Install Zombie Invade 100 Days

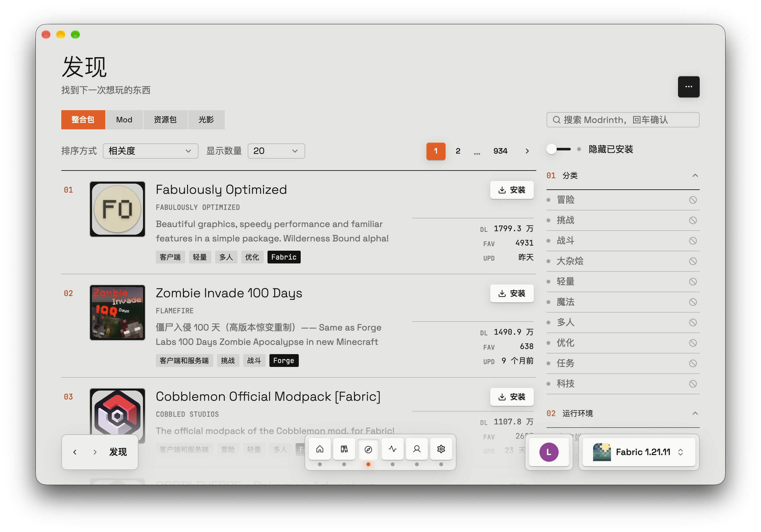pyautogui.click(x=512, y=293)
